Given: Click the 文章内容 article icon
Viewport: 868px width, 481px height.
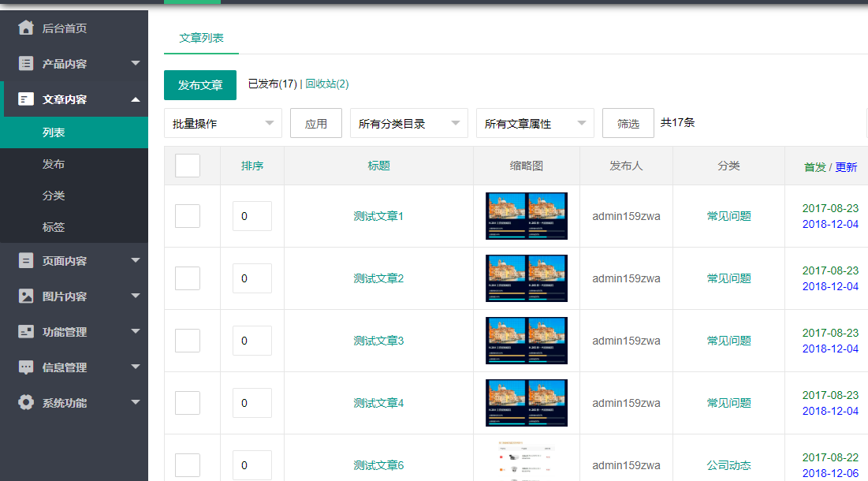Looking at the screenshot, I should pos(26,99).
